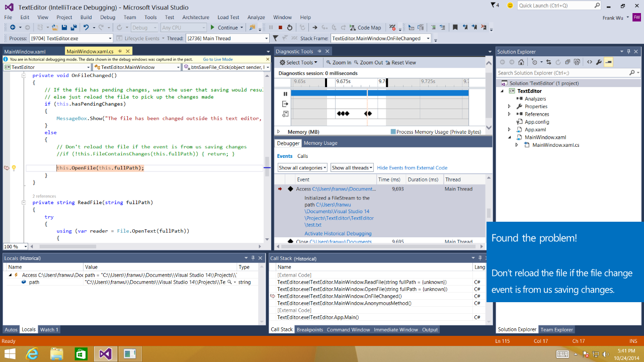Collapse MainWindow.xaml node in Solution Explorer
The height and width of the screenshot is (362, 644).
(509, 137)
